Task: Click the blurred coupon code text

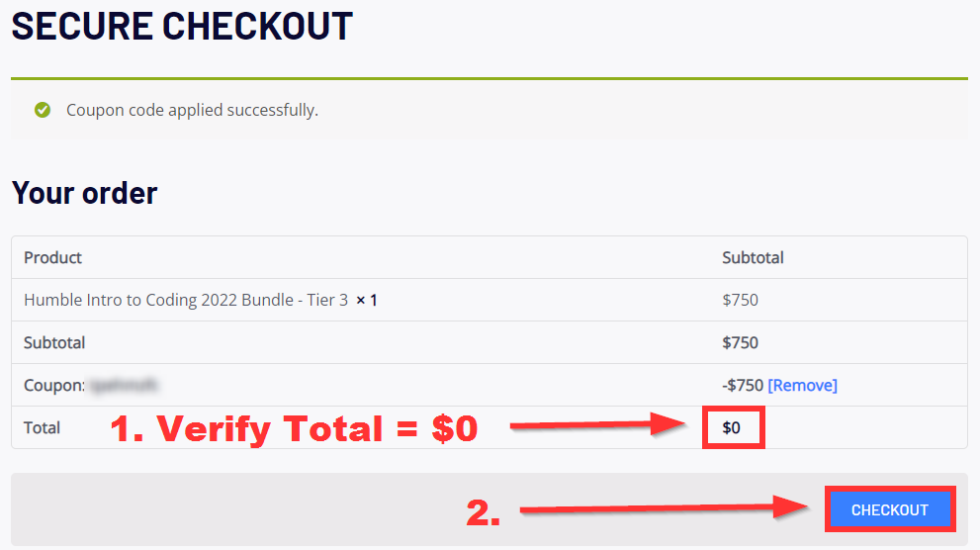Action: 124,385
